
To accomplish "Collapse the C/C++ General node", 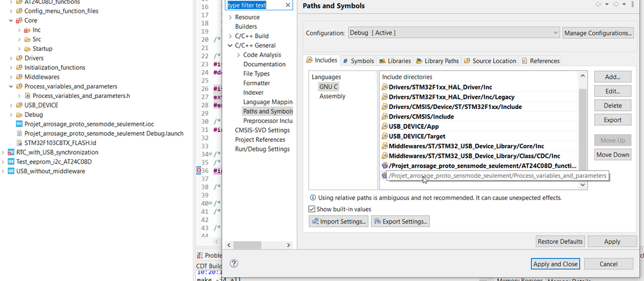I will point(230,46).
